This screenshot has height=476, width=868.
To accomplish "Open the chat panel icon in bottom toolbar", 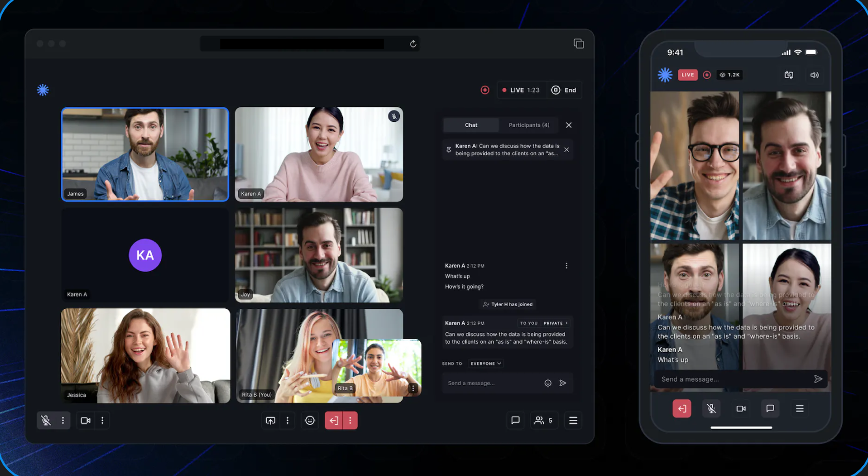I will tap(515, 421).
